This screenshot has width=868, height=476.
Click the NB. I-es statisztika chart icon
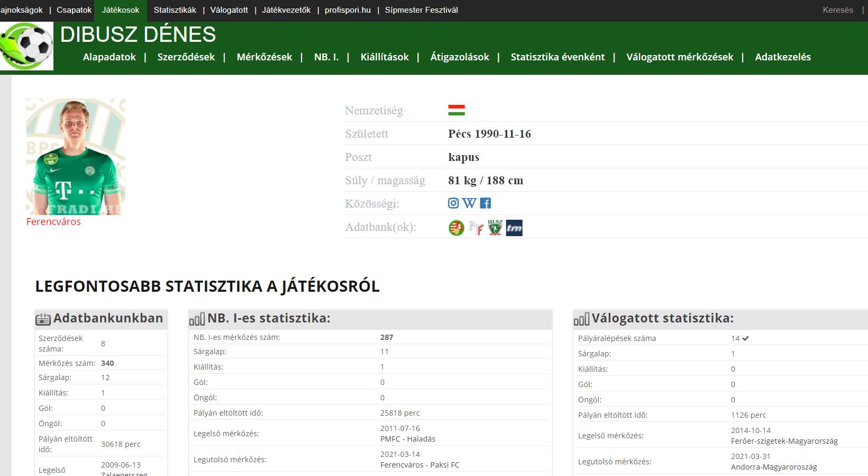(x=197, y=319)
